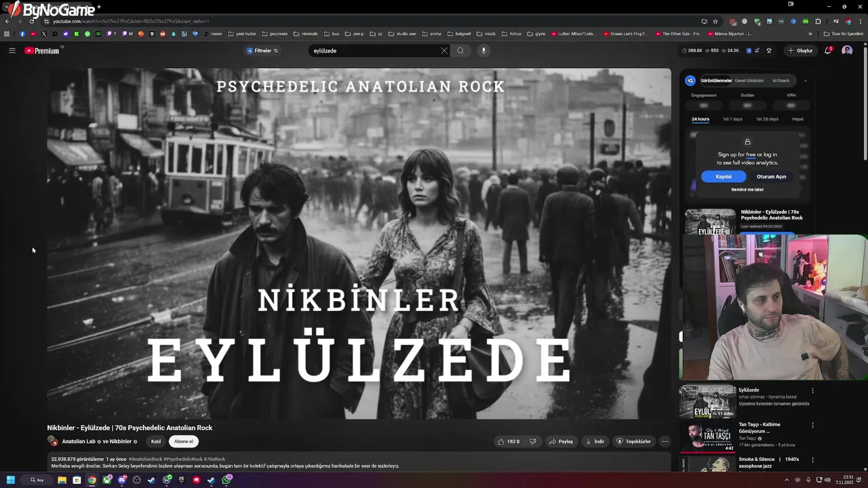Open the 'yeni motor' bookmark folder
Screen dimensions: 868x488
242,33
